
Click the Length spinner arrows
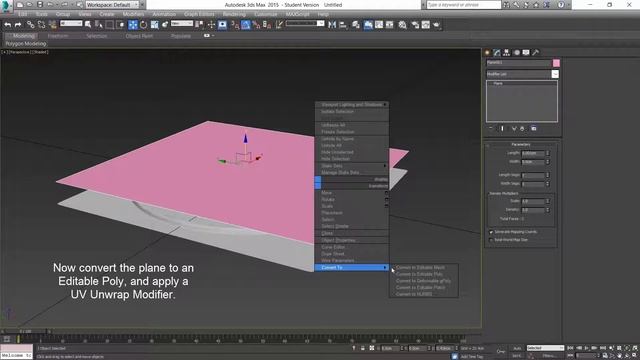[x=548, y=153]
